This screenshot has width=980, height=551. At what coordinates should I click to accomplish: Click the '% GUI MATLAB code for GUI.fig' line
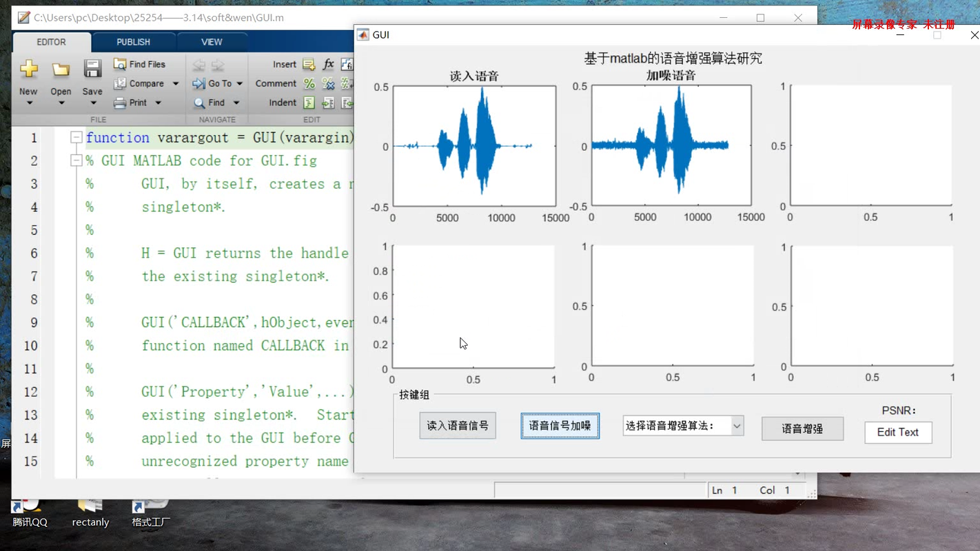click(x=201, y=160)
